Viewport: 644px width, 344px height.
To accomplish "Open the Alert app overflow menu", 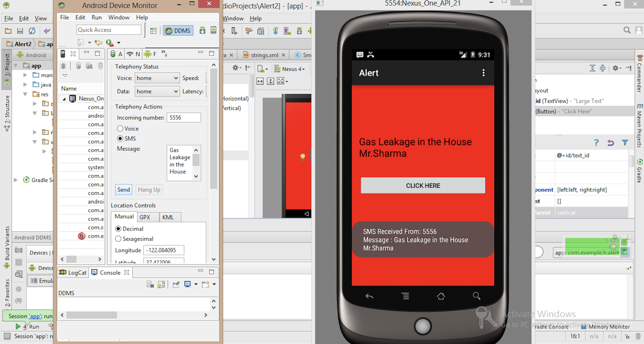I will coord(483,73).
